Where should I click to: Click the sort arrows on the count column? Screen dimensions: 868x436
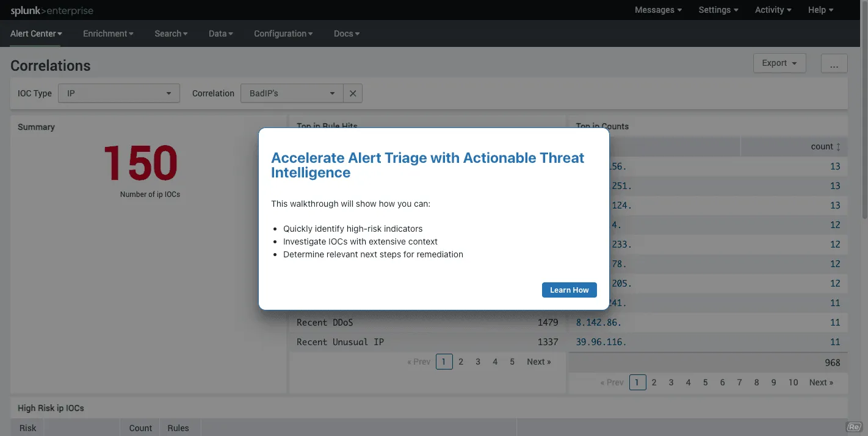[x=839, y=146]
